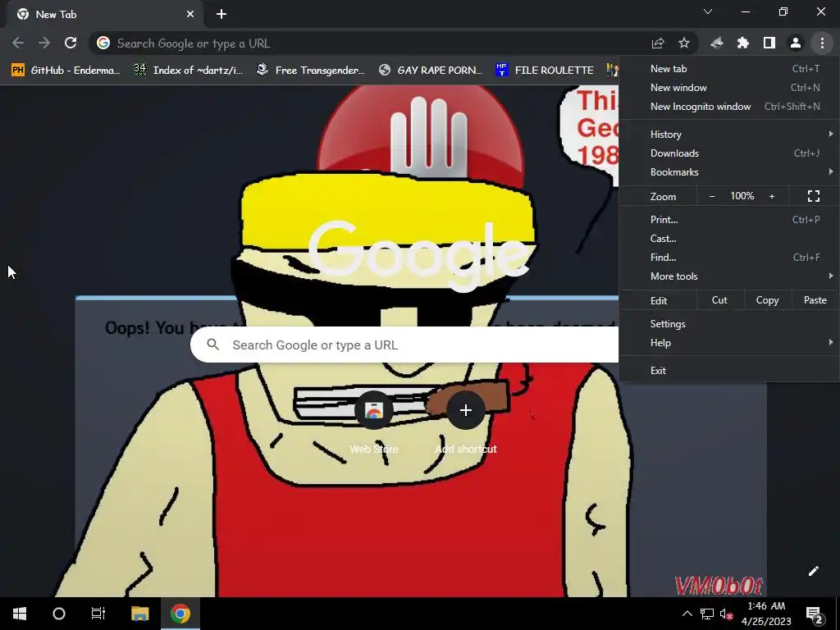The width and height of the screenshot is (840, 630).
Task: Select New window menu item
Action: click(x=729, y=87)
